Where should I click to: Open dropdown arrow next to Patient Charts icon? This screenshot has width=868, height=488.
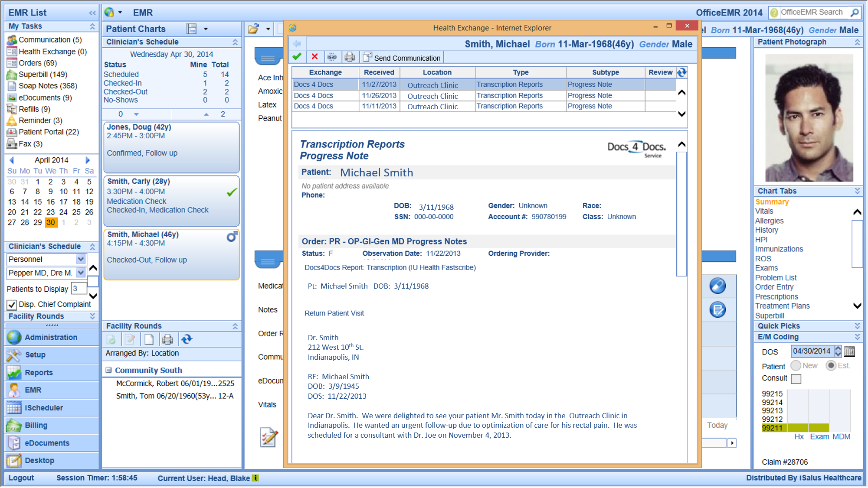206,29
